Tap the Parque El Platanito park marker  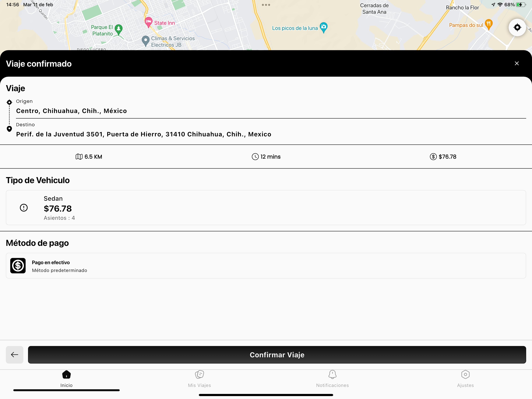[x=118, y=29]
